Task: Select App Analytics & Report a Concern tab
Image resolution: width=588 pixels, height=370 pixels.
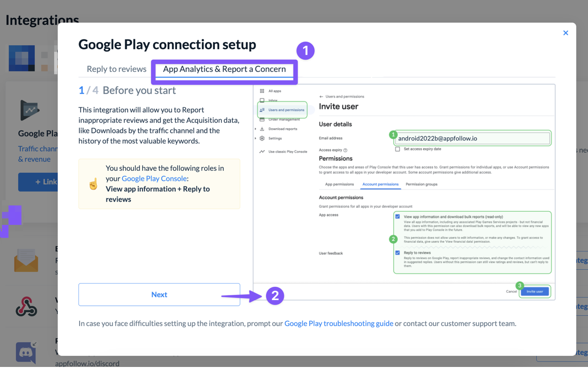Action: tap(224, 69)
